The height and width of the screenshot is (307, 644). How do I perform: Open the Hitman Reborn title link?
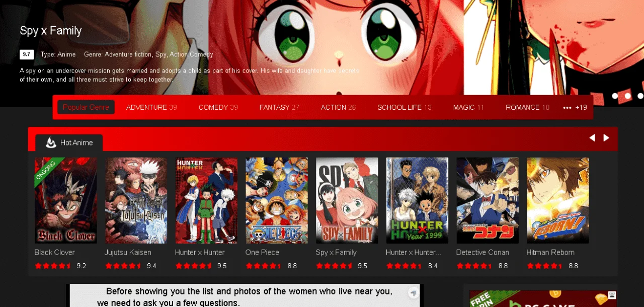550,253
